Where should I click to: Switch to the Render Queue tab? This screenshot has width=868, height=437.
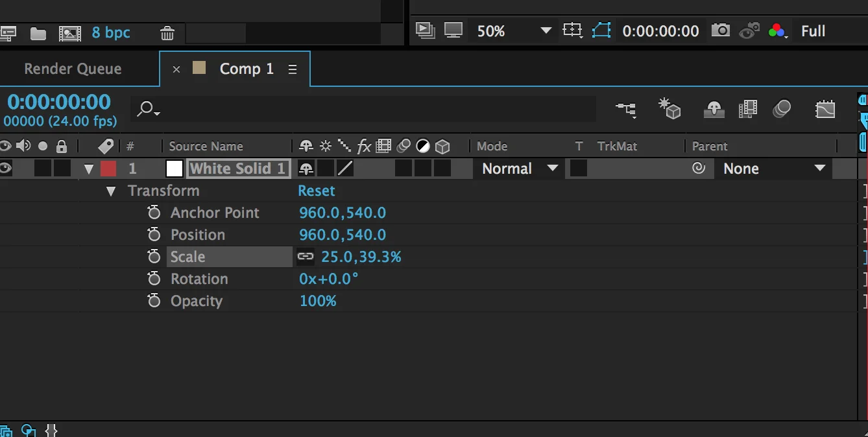(x=72, y=68)
